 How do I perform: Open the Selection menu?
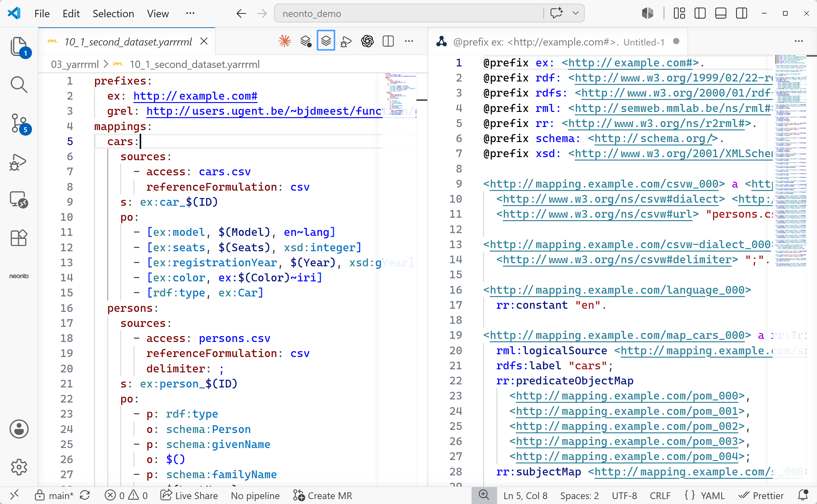click(113, 13)
